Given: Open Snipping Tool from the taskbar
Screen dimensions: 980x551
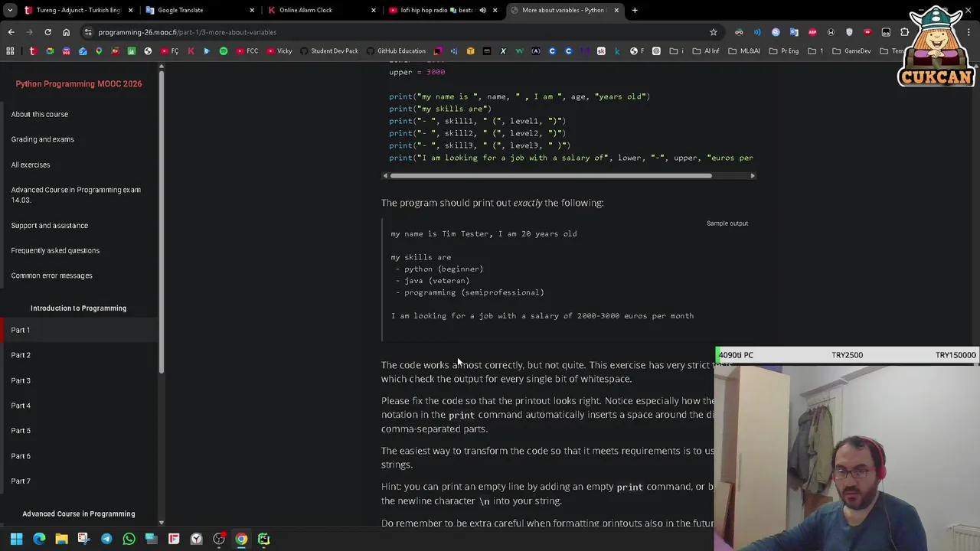Looking at the screenshot, I should [83, 539].
